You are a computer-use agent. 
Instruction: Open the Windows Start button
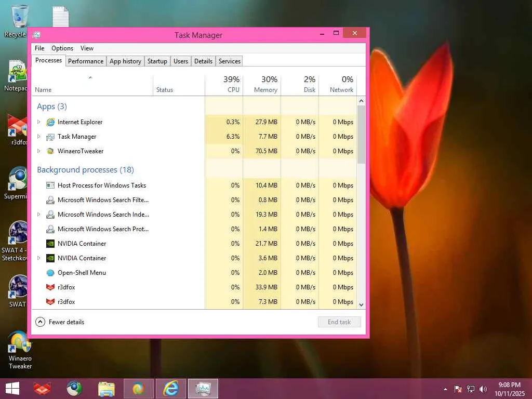click(x=12, y=389)
